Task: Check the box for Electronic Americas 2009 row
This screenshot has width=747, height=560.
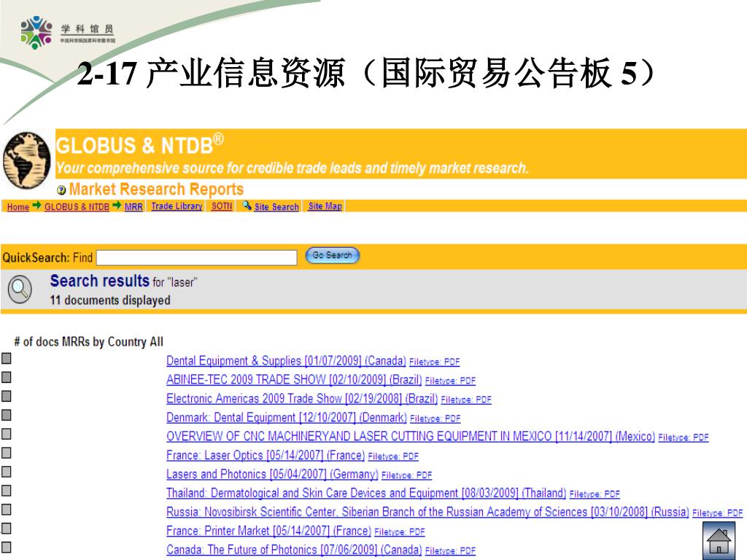Action: click(6, 396)
